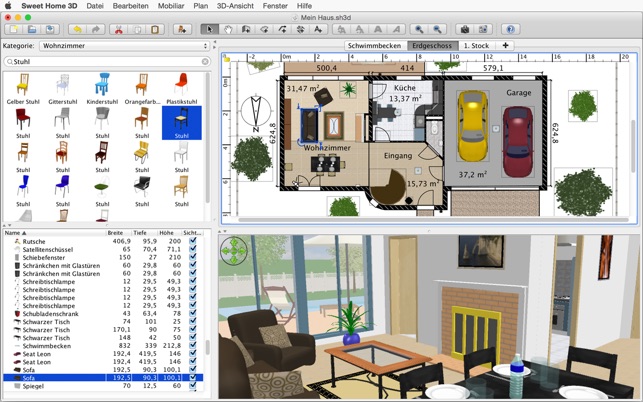Sort furniture list by Name column
Viewport: 643px width, 402px height.
(55, 233)
